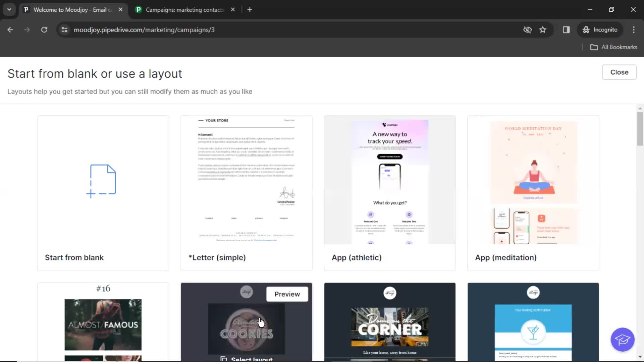Bookmark this page with the star icon
Image resolution: width=644 pixels, height=362 pixels.
click(x=543, y=30)
